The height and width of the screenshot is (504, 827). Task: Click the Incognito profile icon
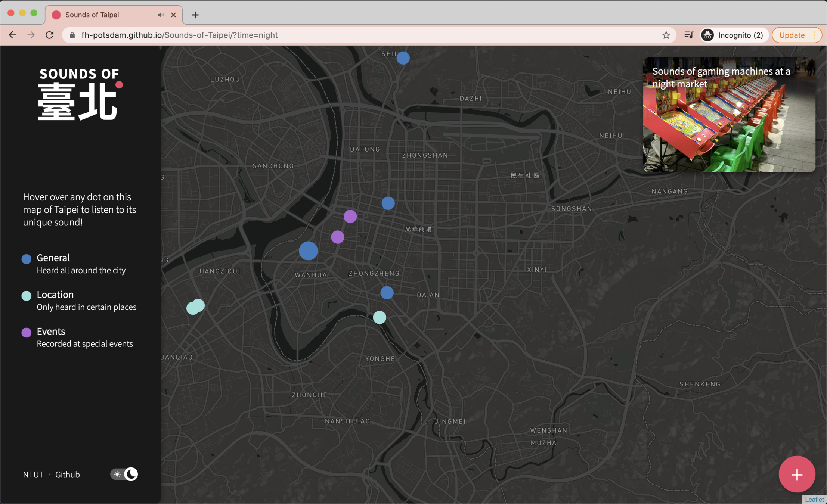707,35
